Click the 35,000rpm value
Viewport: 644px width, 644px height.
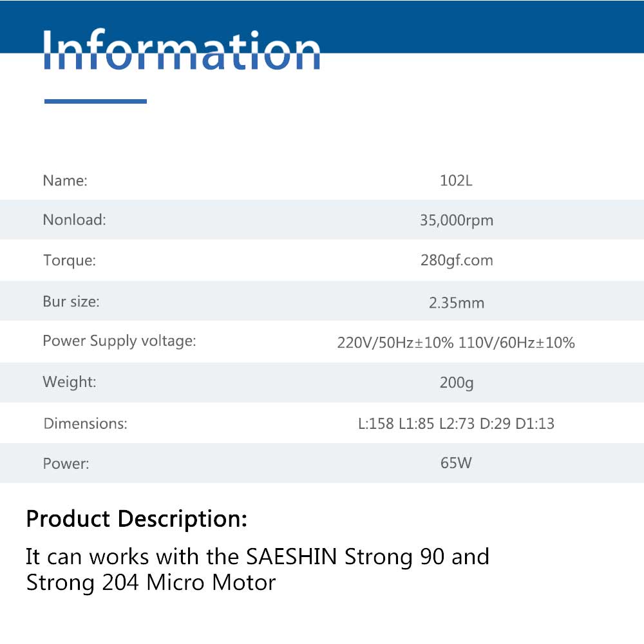(456, 221)
